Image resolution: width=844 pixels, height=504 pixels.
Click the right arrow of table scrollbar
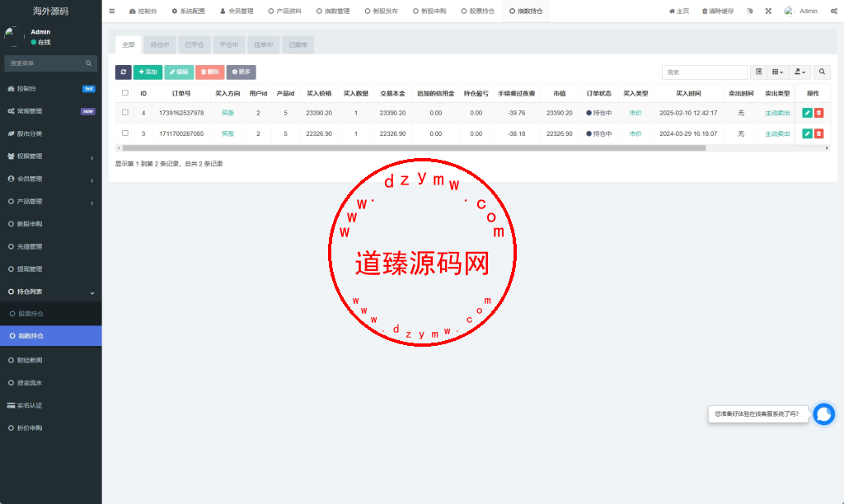(x=827, y=148)
